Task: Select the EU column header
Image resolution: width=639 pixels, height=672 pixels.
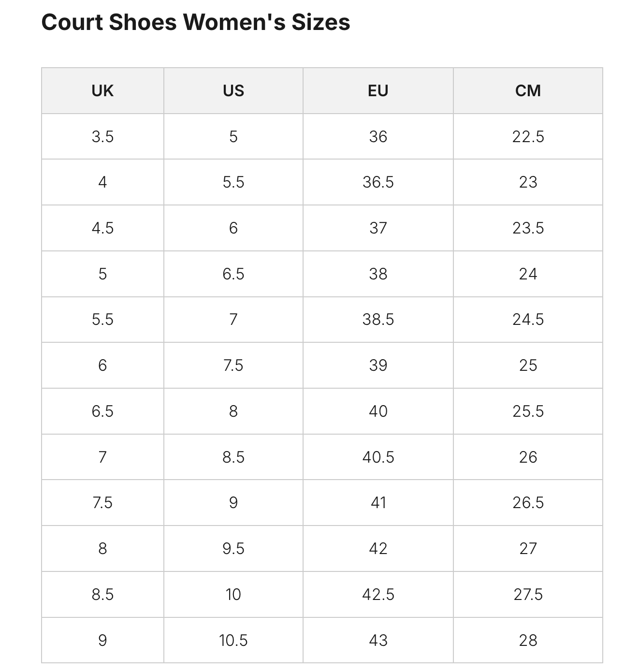Action: [x=378, y=91]
